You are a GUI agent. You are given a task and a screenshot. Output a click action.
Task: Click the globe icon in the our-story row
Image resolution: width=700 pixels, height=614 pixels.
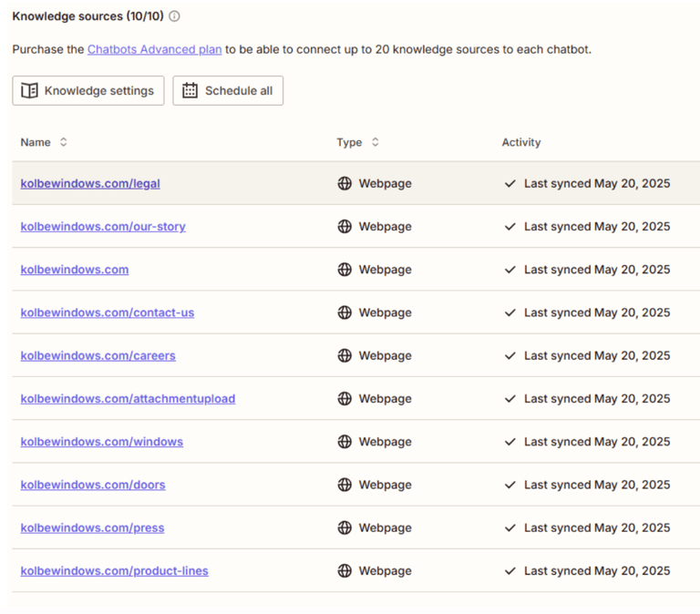coord(345,227)
